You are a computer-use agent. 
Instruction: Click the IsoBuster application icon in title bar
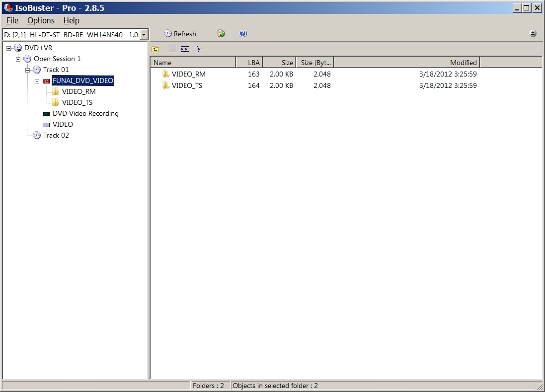coord(8,7)
